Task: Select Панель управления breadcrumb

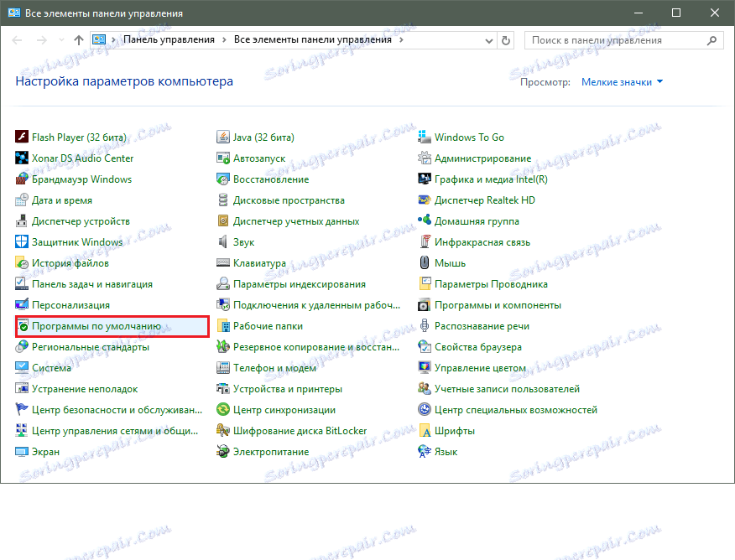Action: (x=169, y=39)
